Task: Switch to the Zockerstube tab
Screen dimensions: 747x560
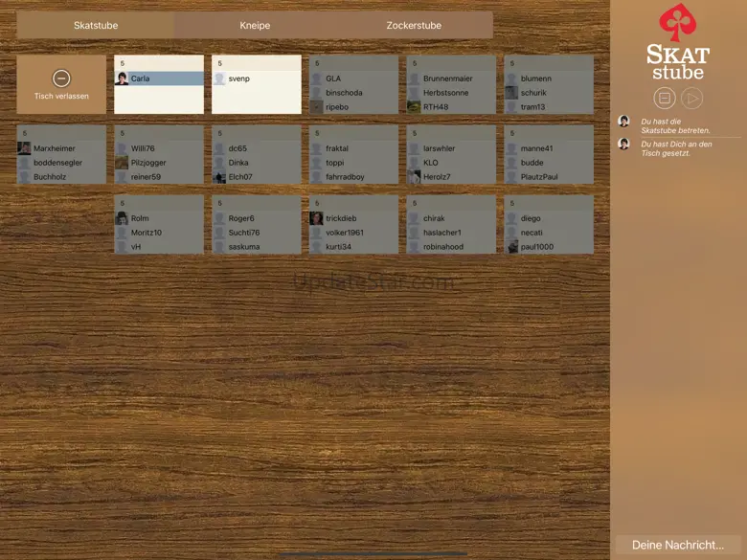Action: pyautogui.click(x=414, y=25)
